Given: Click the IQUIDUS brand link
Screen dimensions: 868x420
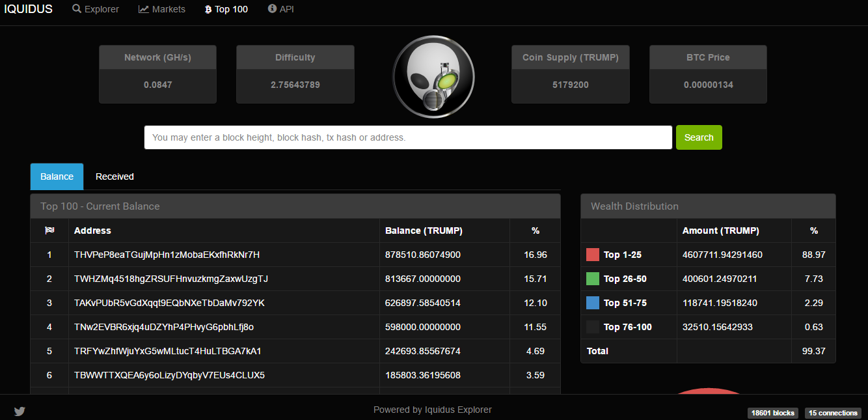Looking at the screenshot, I should point(29,9).
